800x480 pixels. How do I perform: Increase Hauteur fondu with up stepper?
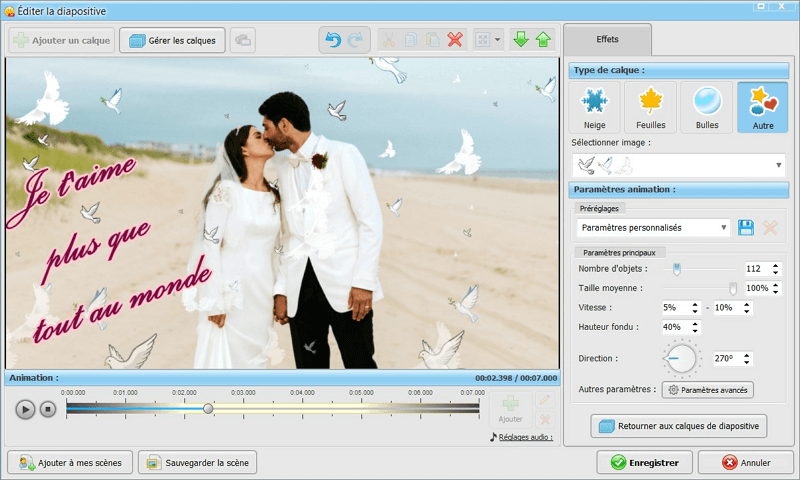[695, 324]
